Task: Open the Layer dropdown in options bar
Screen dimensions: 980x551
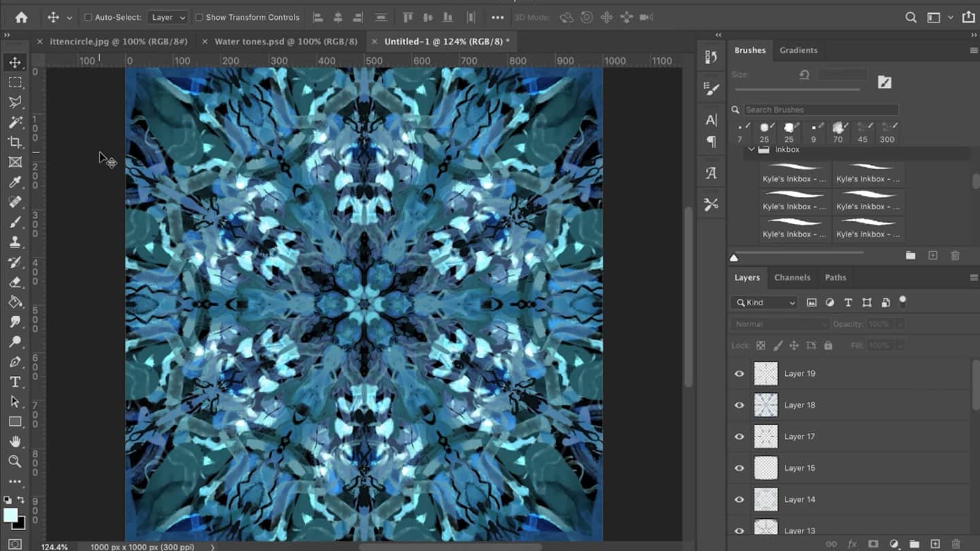Action: [167, 17]
